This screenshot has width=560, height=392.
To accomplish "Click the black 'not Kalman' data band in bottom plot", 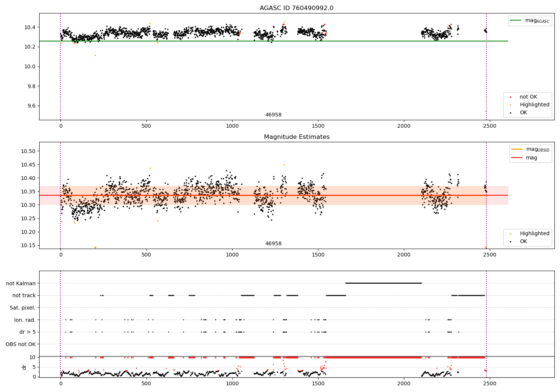I will point(383,283).
